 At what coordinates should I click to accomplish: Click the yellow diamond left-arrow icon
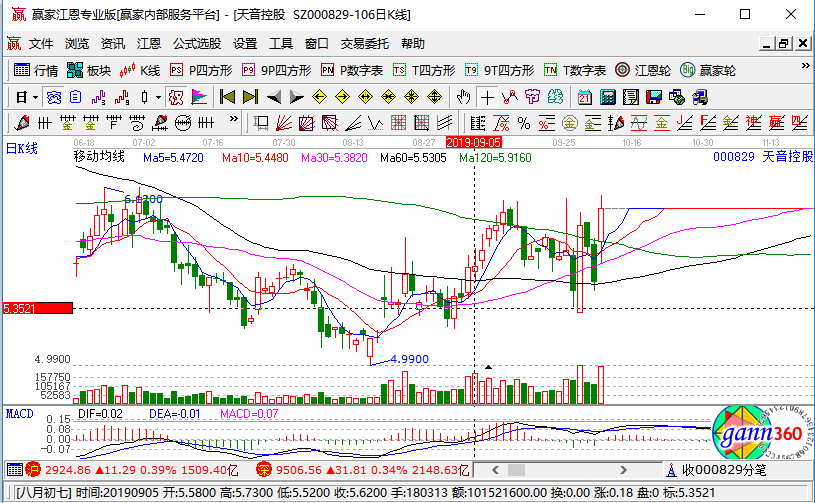click(319, 97)
